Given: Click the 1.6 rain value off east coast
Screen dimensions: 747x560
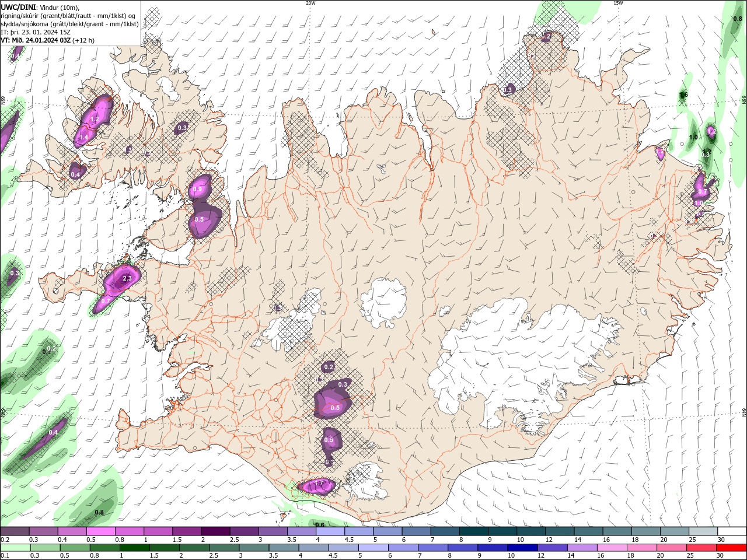Looking at the screenshot, I should pos(684,95).
